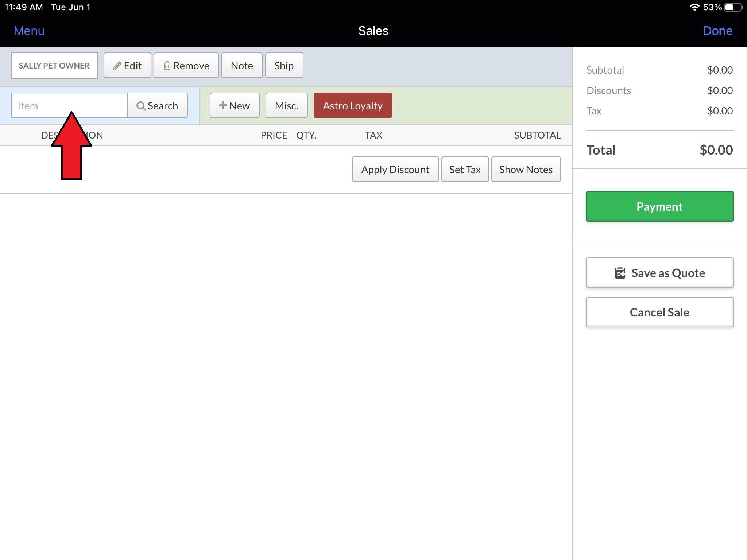Click the pencil icon on Edit
Viewport: 747px width, 560px height.
117,66
